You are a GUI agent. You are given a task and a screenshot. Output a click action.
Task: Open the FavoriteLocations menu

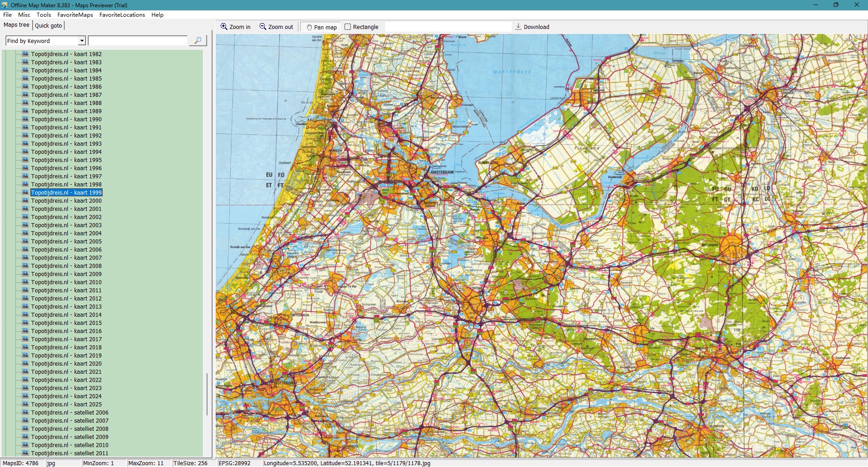tap(122, 14)
